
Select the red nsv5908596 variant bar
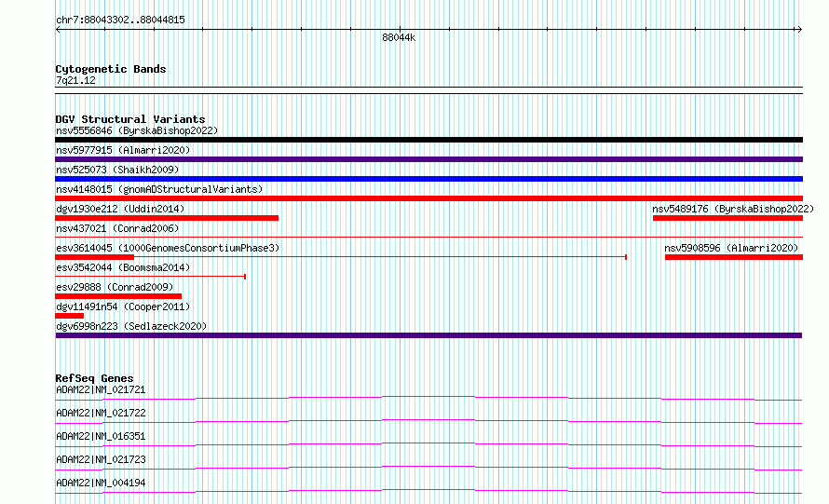734,257
